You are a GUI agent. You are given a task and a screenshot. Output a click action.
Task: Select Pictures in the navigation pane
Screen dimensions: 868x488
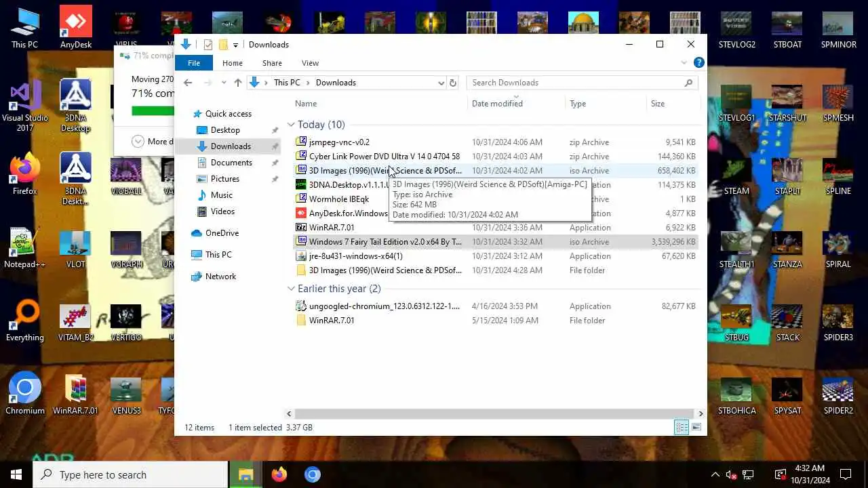click(x=225, y=179)
